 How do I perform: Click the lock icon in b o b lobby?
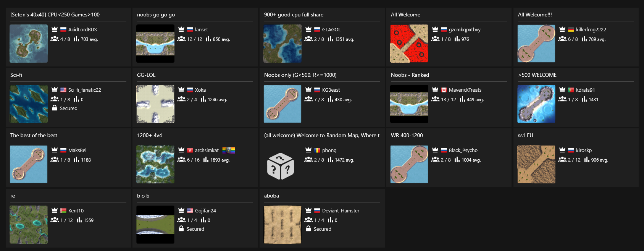[181, 229]
